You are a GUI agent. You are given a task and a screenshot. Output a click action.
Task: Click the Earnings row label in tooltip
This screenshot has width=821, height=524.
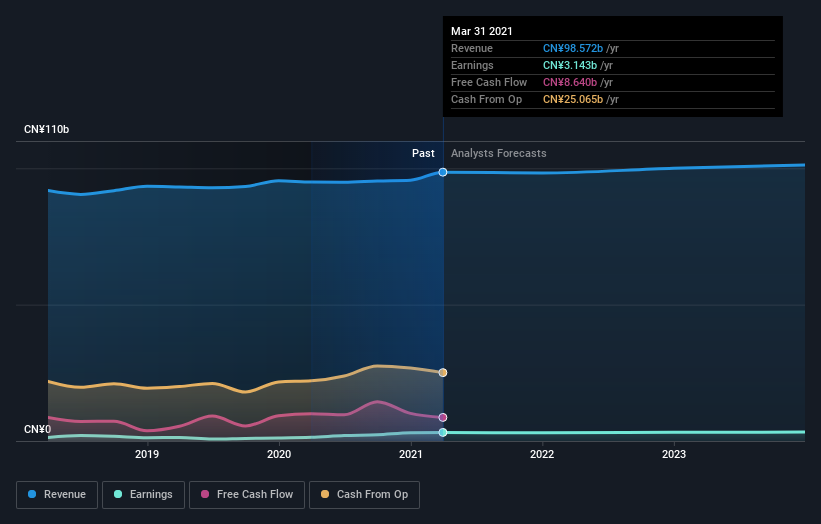[472, 65]
